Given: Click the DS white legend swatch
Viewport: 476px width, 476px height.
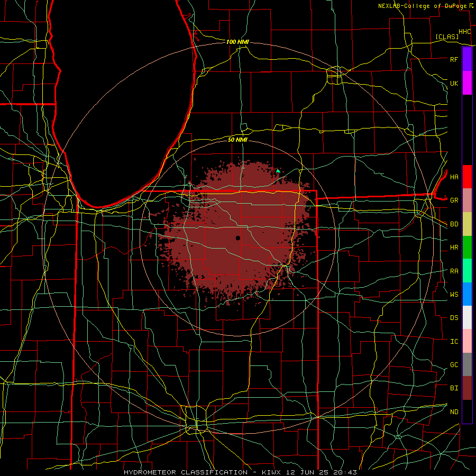Looking at the screenshot, I should pos(467,317).
